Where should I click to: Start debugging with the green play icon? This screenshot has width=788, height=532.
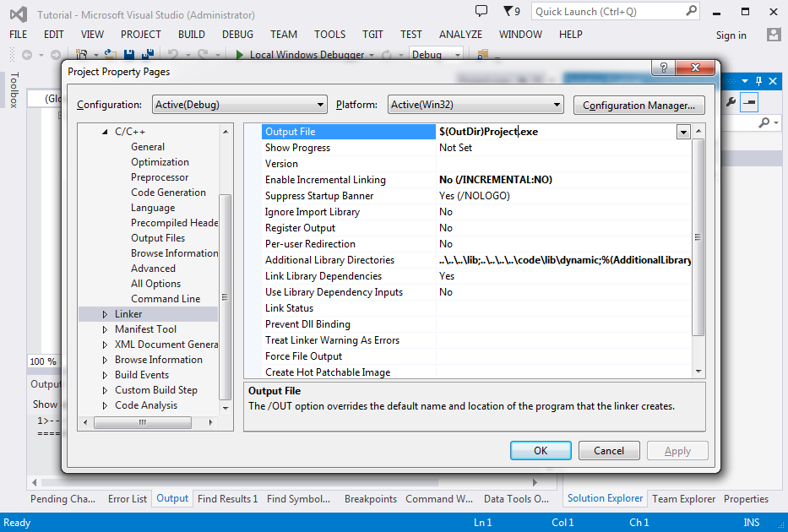point(240,54)
